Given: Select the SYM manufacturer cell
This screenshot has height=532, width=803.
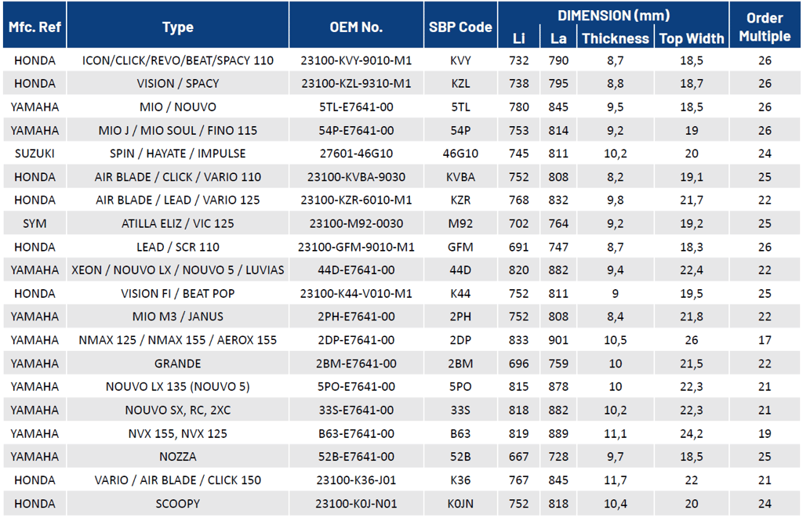Looking at the screenshot, I should tap(35, 223).
